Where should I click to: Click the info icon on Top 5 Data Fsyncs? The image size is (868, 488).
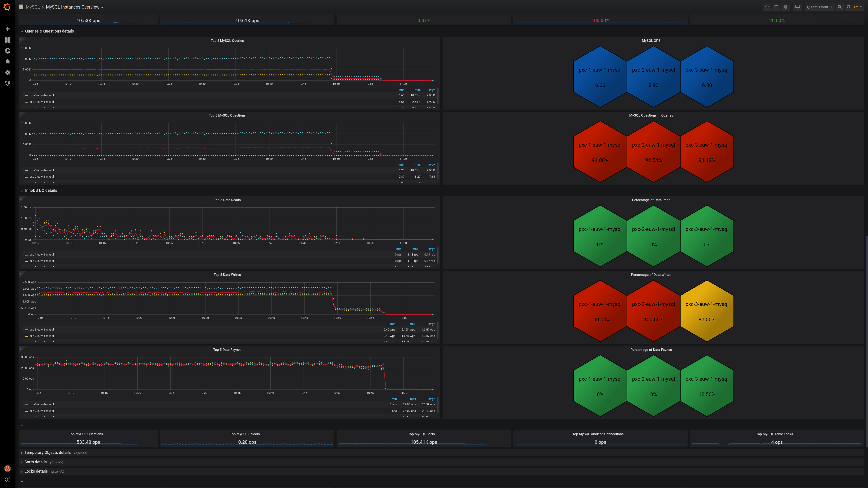(21, 349)
